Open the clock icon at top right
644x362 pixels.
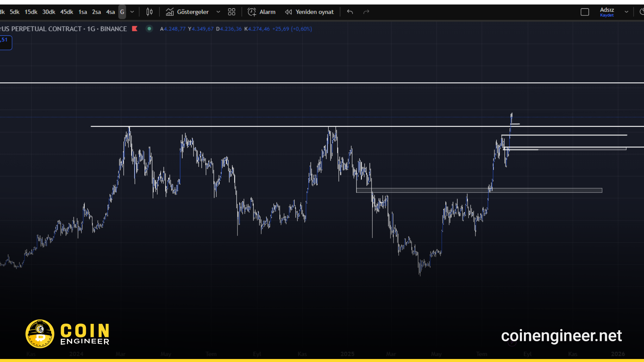(x=642, y=12)
